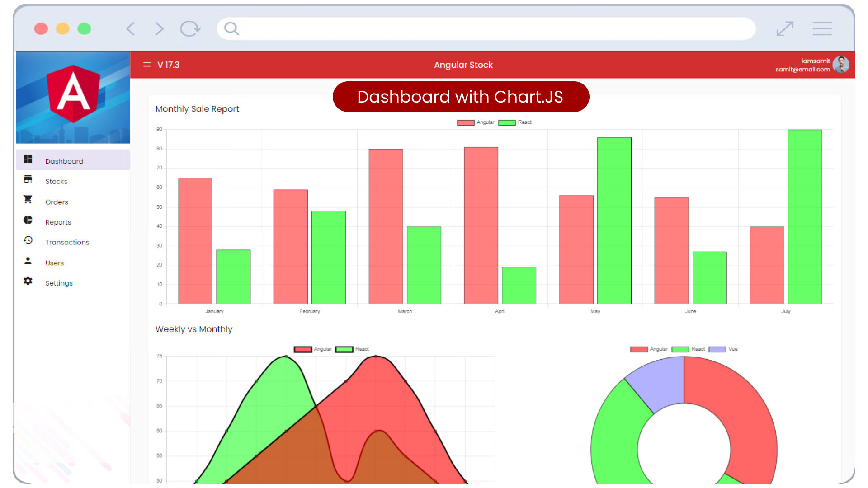Click the Users person icon
Image resolution: width=868 pixels, height=488 pixels.
[28, 261]
